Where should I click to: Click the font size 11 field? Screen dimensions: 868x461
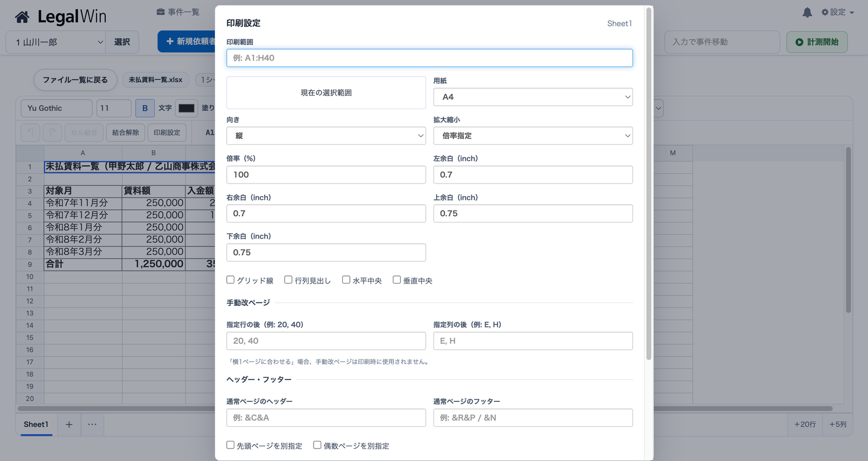pos(114,108)
